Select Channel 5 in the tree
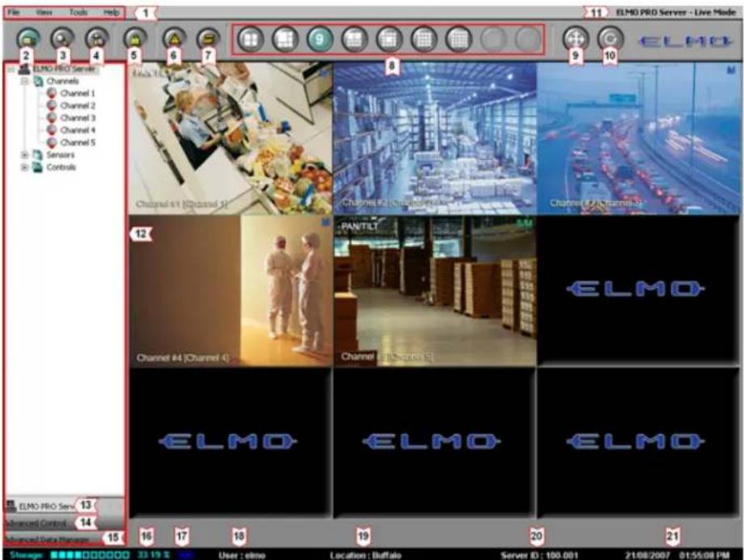Screen dimensions: 744x560 click(x=78, y=142)
